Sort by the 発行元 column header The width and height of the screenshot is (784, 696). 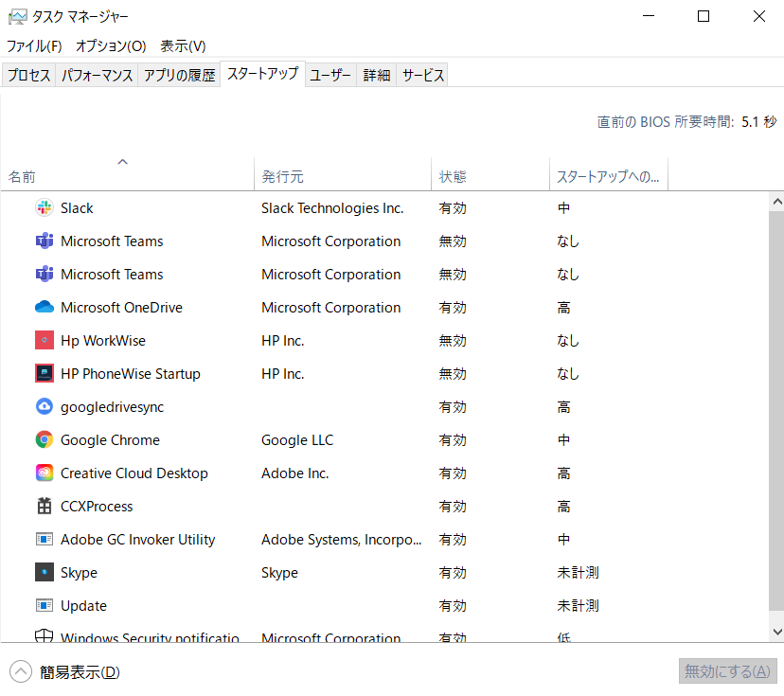343,173
